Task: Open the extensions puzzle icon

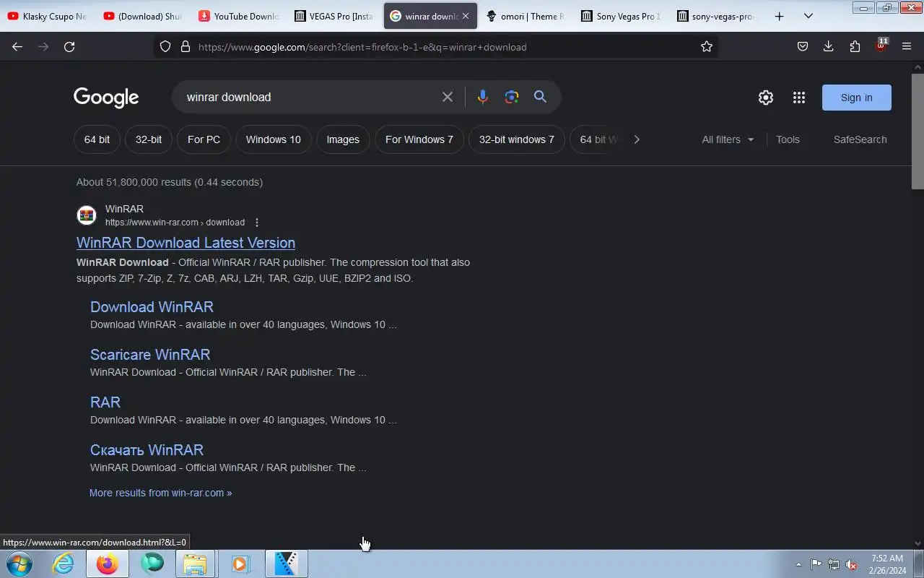Action: tap(855, 46)
